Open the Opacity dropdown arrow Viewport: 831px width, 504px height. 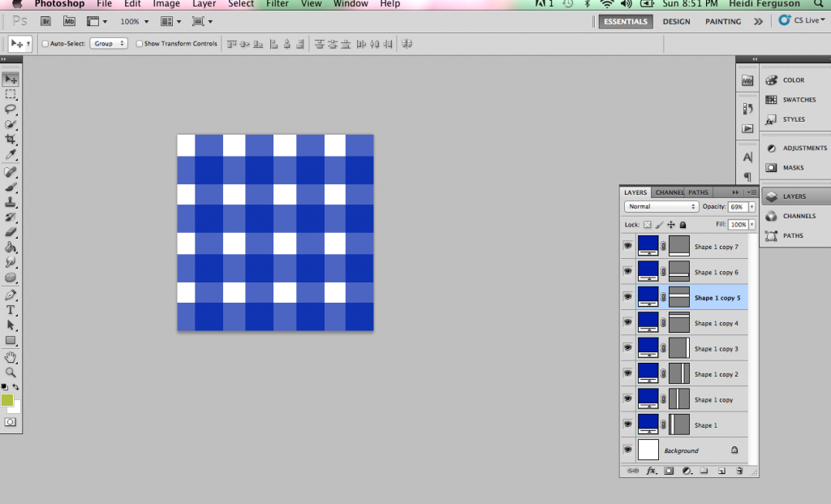tap(751, 206)
